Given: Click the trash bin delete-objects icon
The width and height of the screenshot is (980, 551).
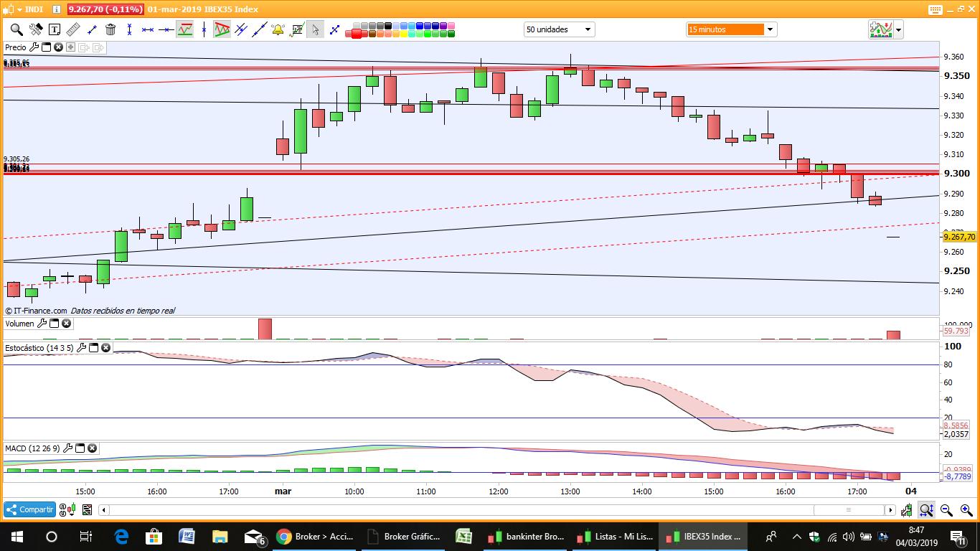Looking at the screenshot, I should (x=110, y=29).
